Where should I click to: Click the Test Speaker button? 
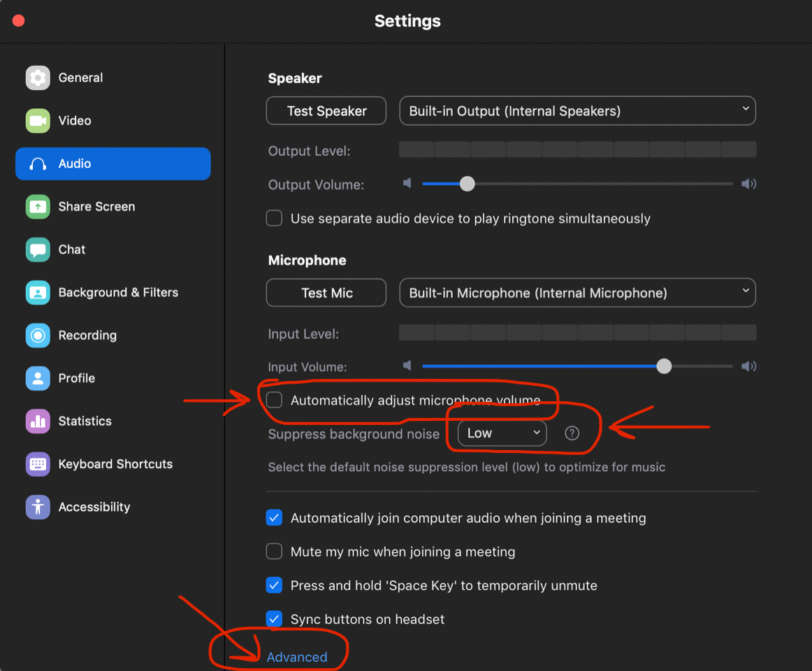coord(326,111)
